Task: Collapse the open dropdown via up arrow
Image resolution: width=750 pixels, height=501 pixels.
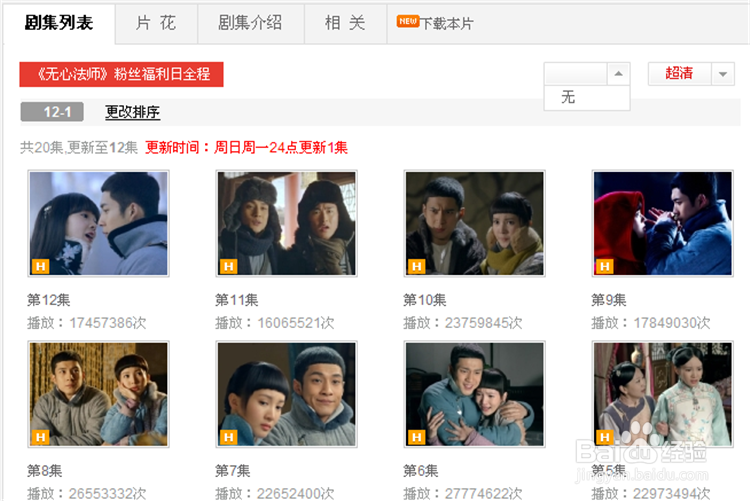Action: [618, 74]
